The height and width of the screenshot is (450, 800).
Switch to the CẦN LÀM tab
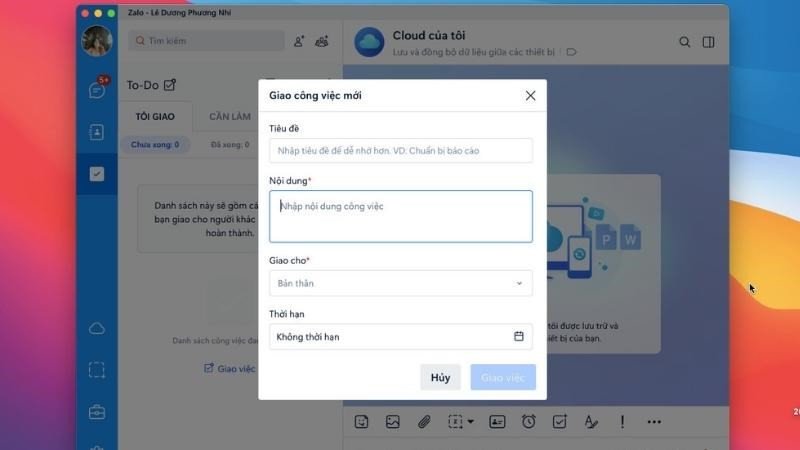coord(229,117)
